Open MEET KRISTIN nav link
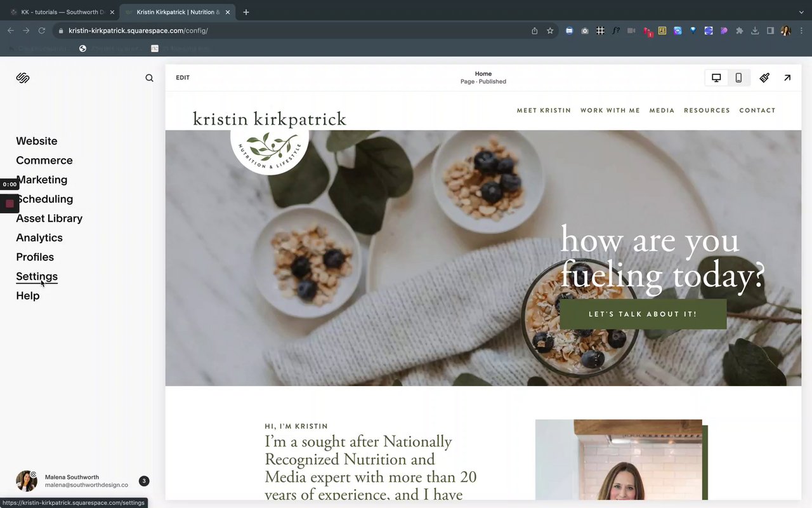The height and width of the screenshot is (508, 812). [x=544, y=110]
